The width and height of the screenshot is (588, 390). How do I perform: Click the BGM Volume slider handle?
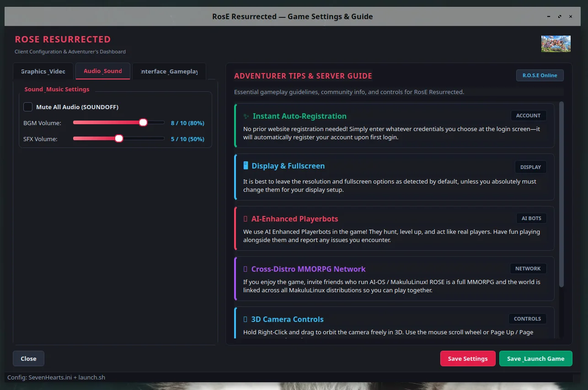click(x=143, y=122)
